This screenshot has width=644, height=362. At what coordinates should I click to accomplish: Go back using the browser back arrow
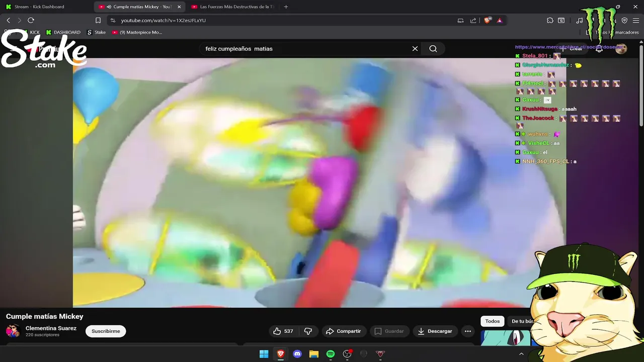click(x=8, y=20)
